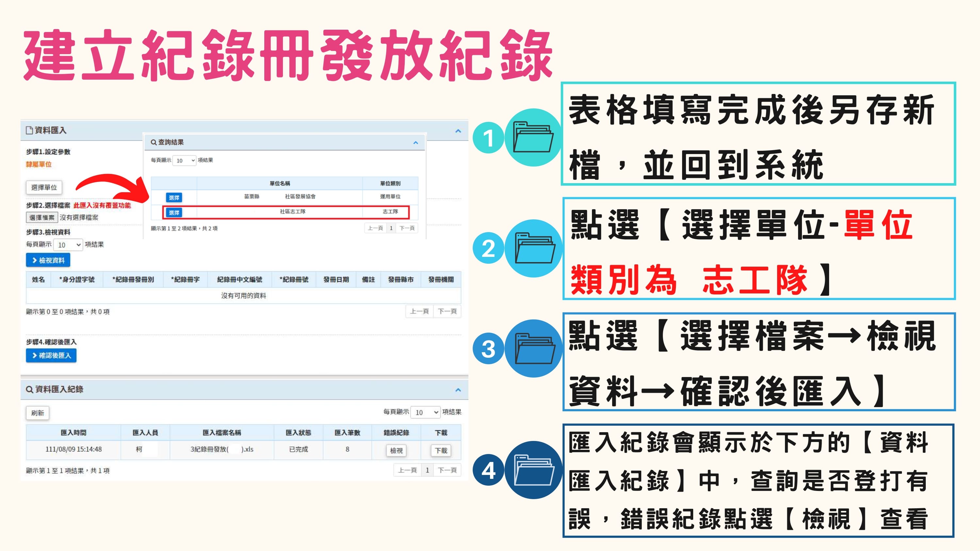The height and width of the screenshot is (551, 980).
Task: Click 選擇 for the 社區志工隊 row
Action: click(x=174, y=213)
